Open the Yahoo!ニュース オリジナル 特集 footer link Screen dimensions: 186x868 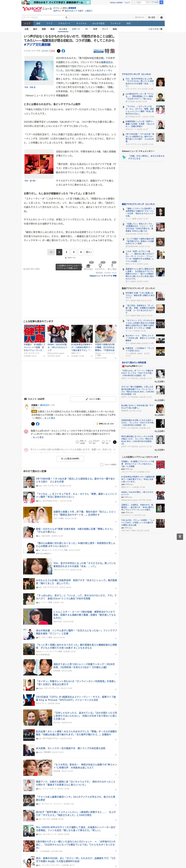(x=103, y=276)
